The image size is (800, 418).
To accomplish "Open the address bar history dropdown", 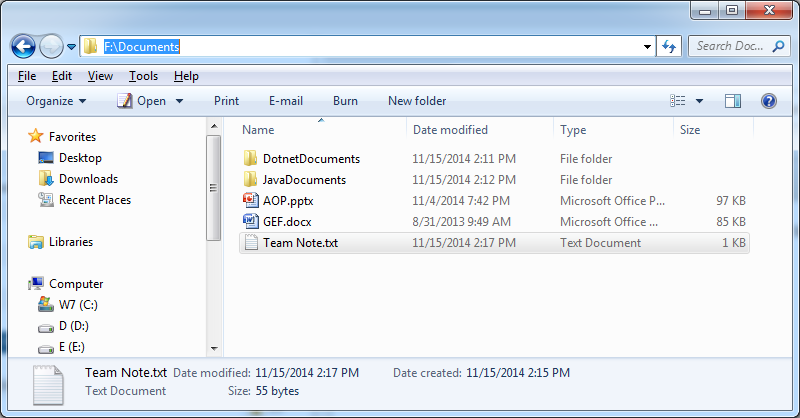I will click(x=647, y=46).
